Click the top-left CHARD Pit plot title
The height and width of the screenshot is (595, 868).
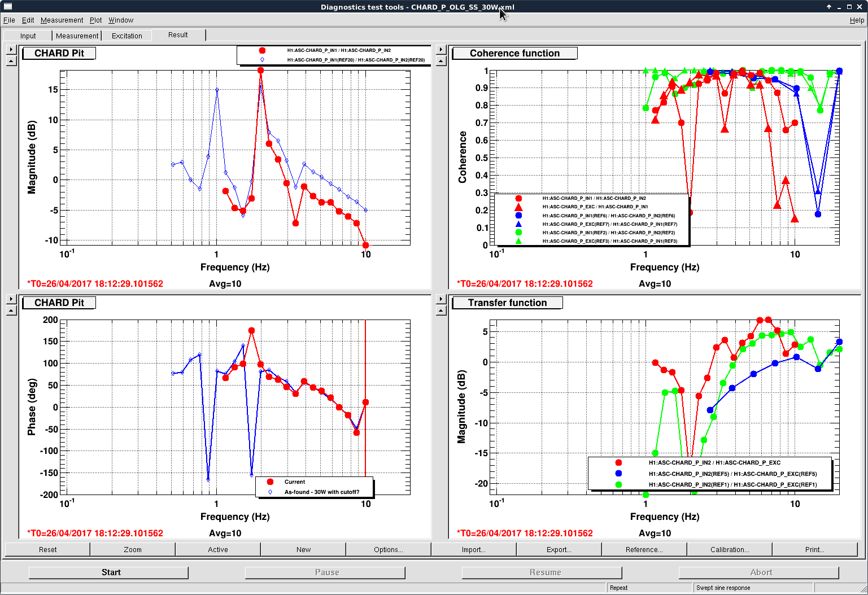[x=59, y=53]
